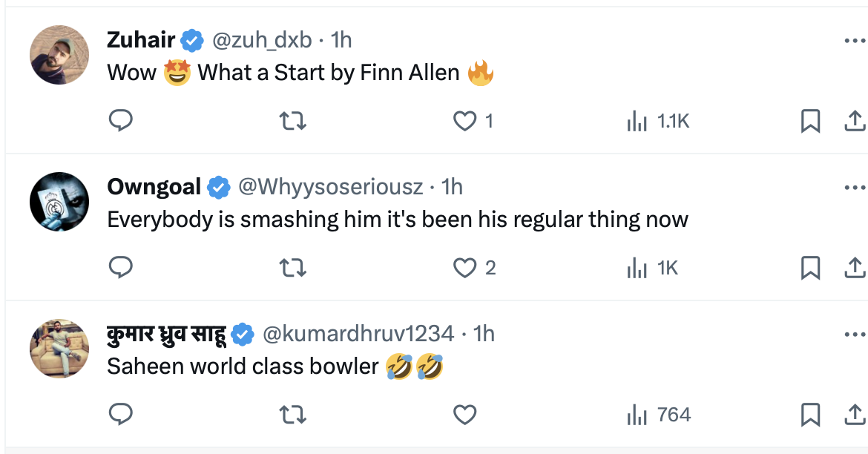Bookmark Zuhair's tweet

click(x=810, y=121)
